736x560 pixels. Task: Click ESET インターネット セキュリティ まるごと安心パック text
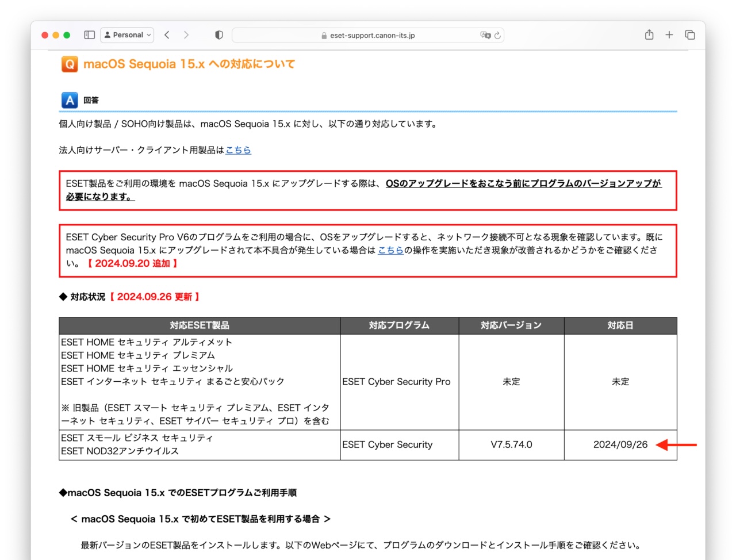pyautogui.click(x=172, y=382)
